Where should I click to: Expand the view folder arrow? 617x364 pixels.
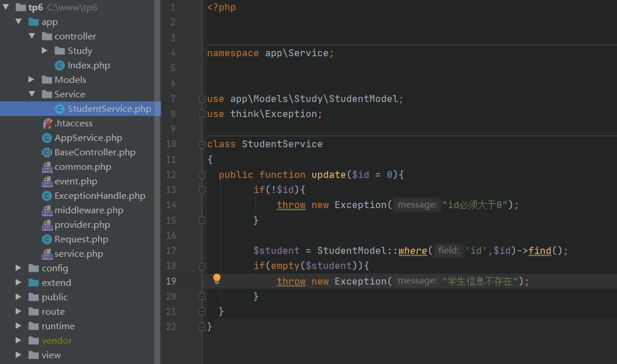[x=18, y=355]
